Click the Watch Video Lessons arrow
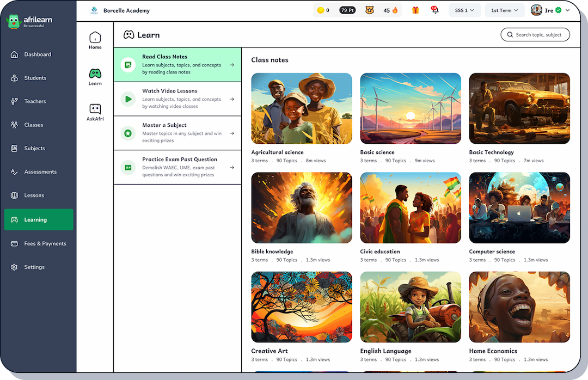The image size is (588, 380). [x=232, y=99]
